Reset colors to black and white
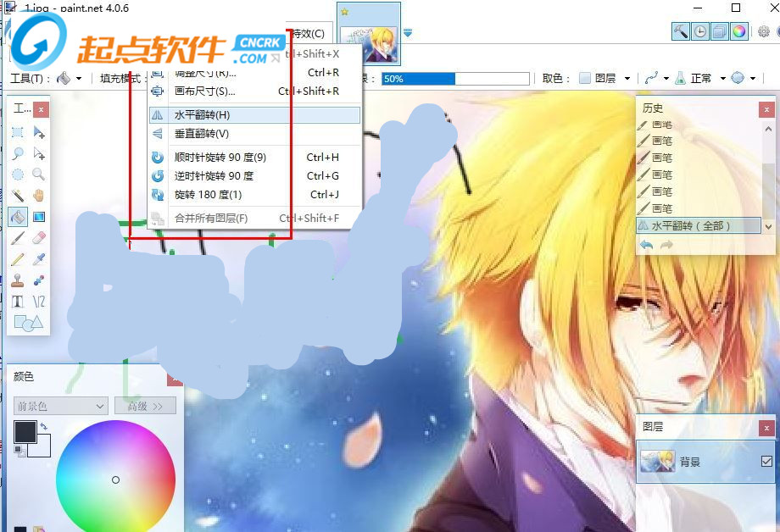Screen dimensions: 780x532 pyautogui.click(x=19, y=451)
